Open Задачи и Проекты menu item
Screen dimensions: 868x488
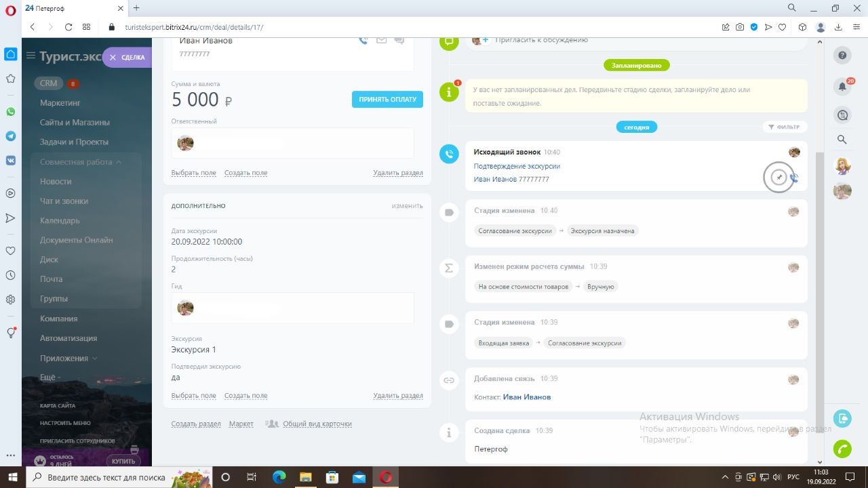coord(74,142)
